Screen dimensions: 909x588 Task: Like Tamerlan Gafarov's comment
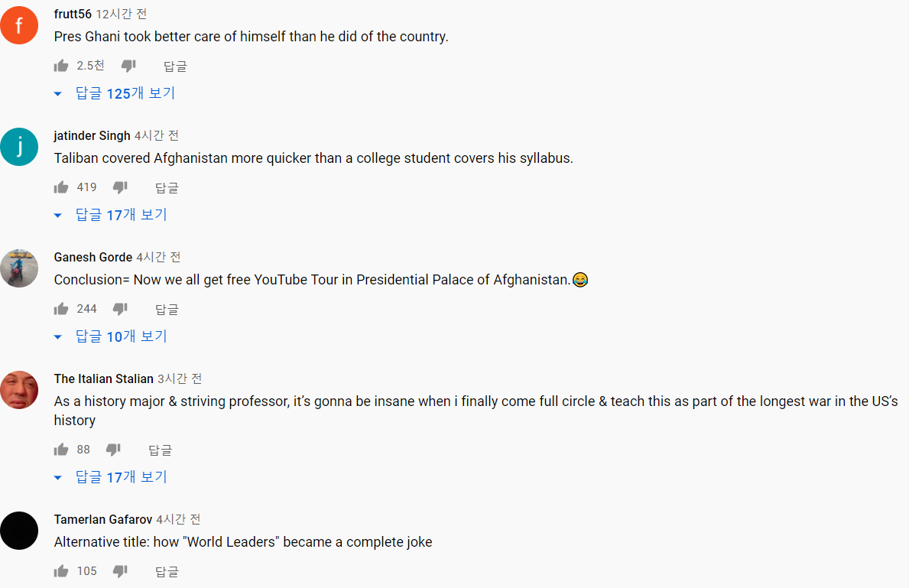(61, 571)
